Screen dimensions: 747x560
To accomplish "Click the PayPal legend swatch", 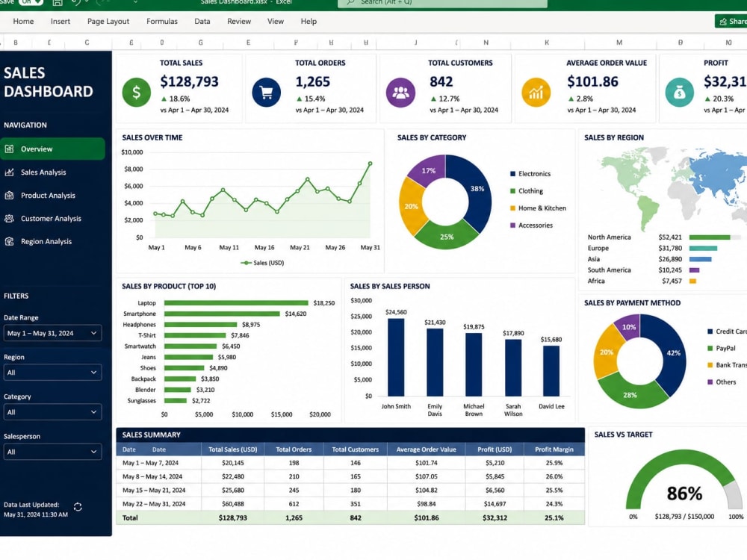I will 710,349.
